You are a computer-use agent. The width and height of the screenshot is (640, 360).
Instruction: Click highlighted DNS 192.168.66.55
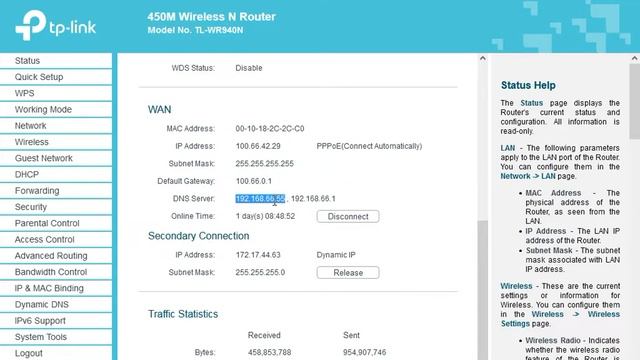[260, 199]
